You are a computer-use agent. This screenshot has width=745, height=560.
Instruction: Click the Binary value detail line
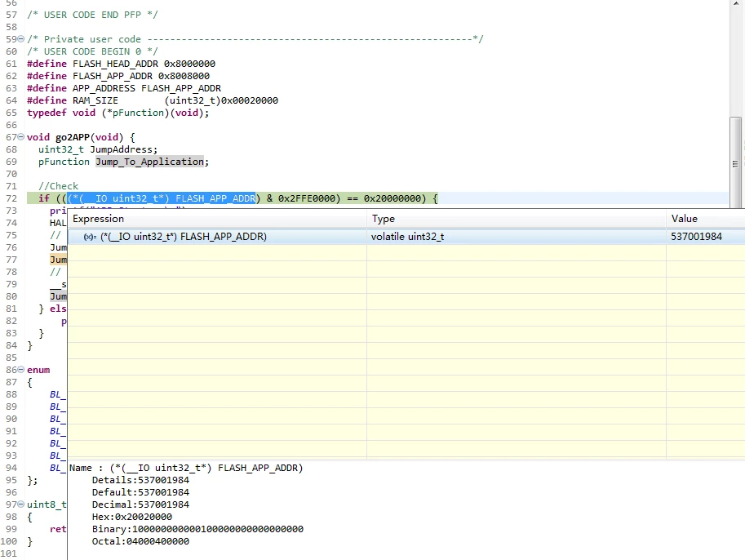[197, 529]
